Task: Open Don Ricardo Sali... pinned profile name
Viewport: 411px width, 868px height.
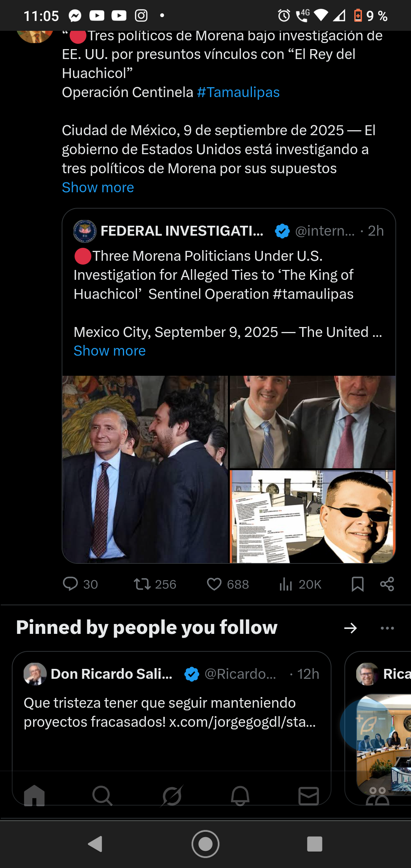Action: pyautogui.click(x=112, y=674)
